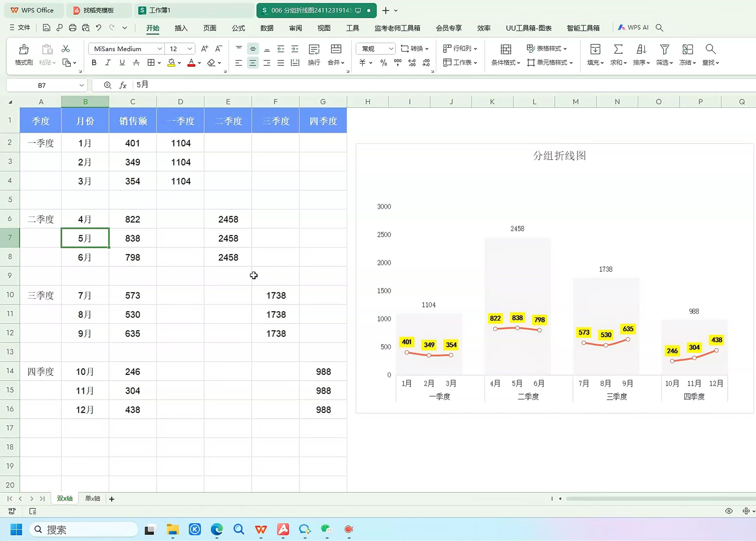Apply bold formatting to cell B7
This screenshot has height=541, width=756.
[x=94, y=62]
